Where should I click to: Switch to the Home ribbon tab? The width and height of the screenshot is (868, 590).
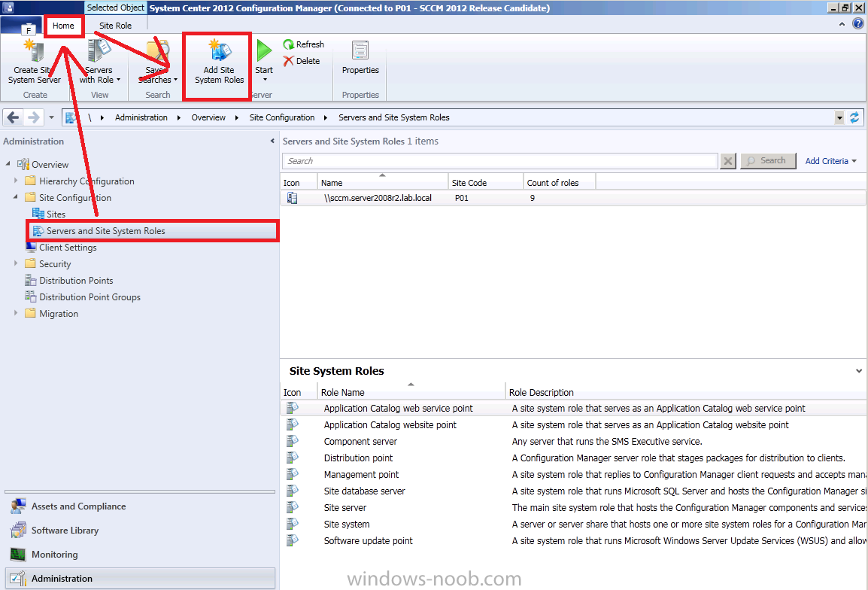pos(64,26)
